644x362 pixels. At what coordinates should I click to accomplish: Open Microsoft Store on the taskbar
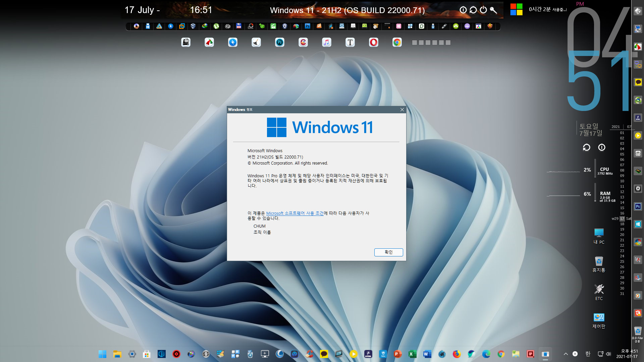tap(147, 354)
